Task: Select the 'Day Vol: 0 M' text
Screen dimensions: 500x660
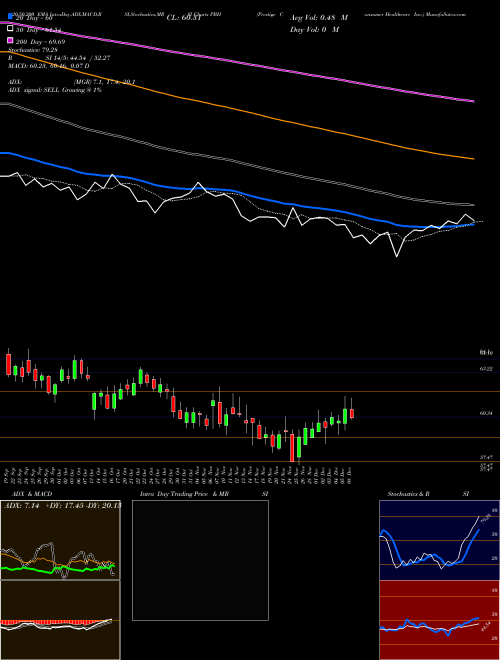Action: pyautogui.click(x=314, y=29)
